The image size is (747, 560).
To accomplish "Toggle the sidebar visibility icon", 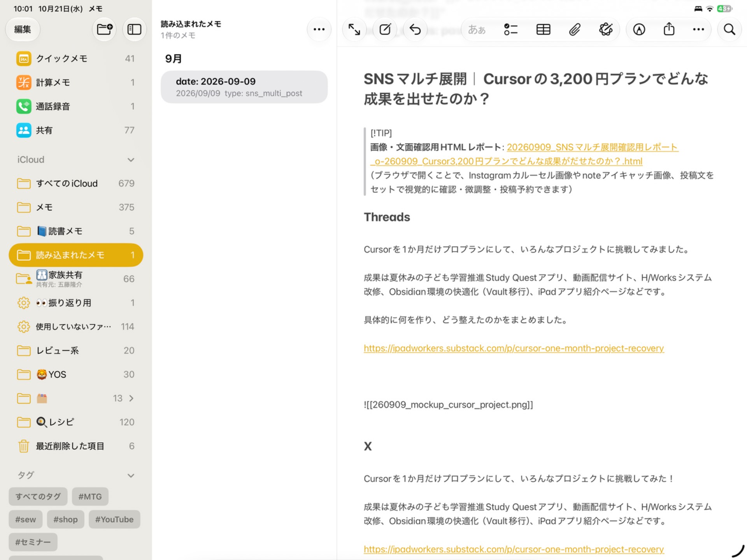I will (134, 29).
